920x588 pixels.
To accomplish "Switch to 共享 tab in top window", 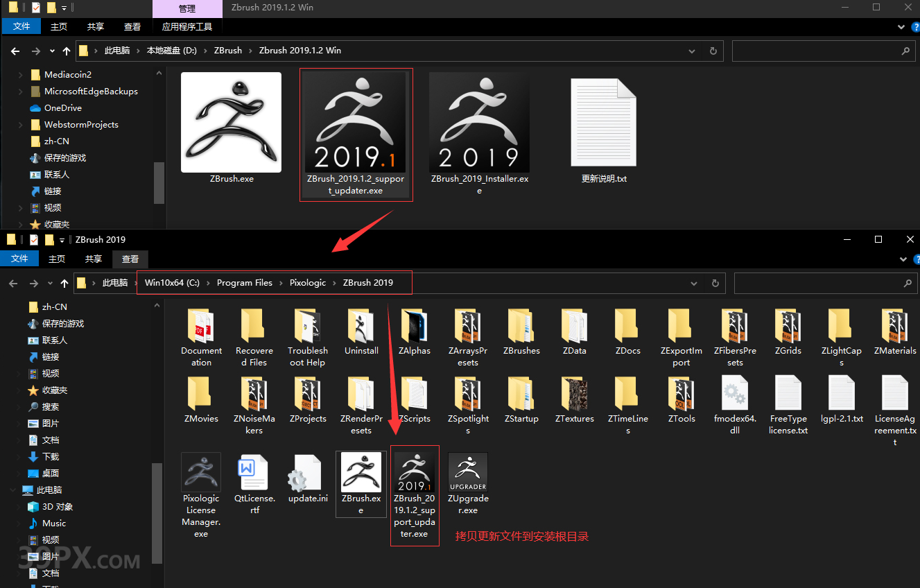I will point(96,26).
